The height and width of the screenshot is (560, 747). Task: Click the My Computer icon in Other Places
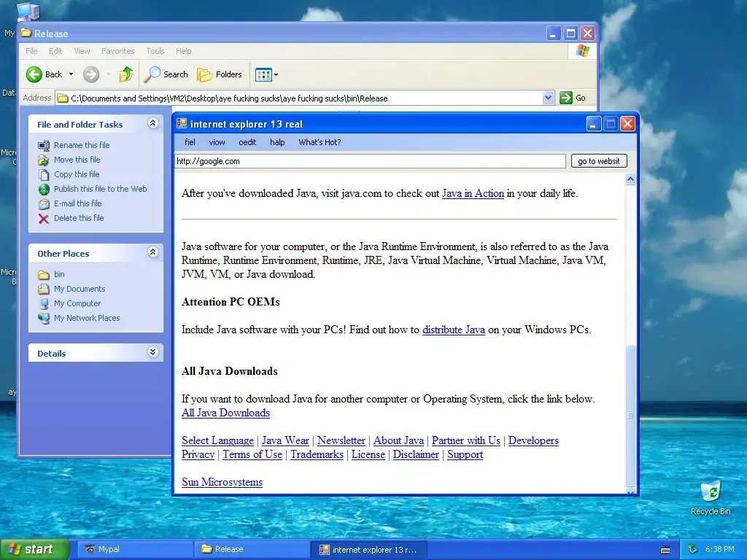click(44, 304)
